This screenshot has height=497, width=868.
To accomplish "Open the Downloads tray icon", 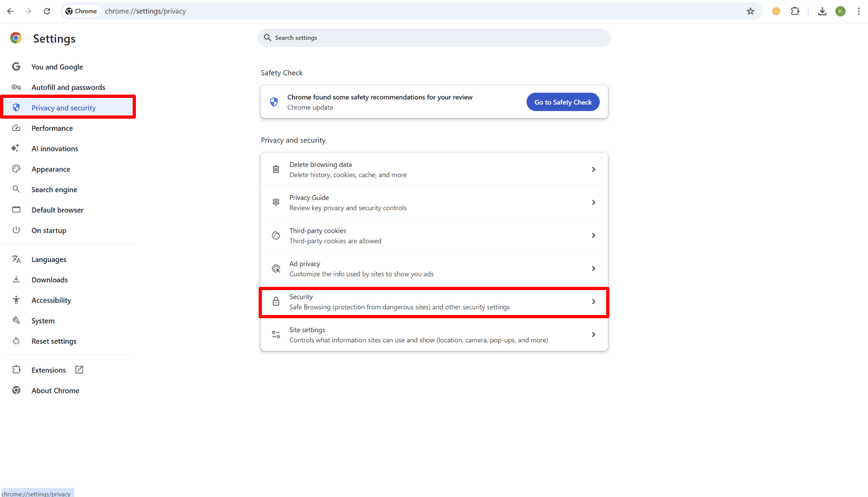I will tap(822, 11).
